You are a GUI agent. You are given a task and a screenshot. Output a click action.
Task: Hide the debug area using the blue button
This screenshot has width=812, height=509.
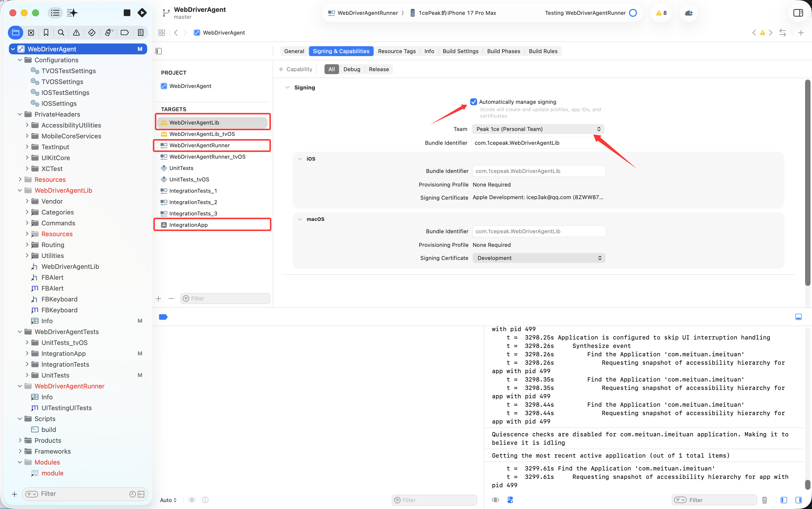798,317
